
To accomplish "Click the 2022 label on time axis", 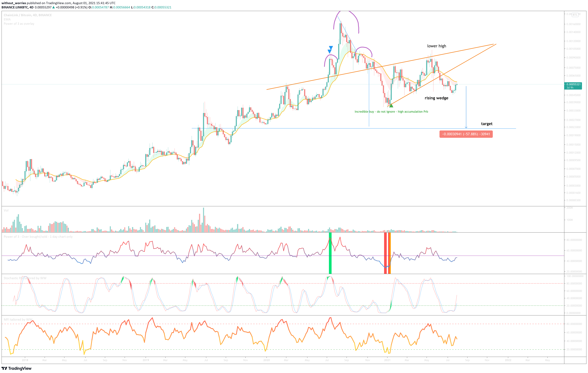I will tap(508, 360).
